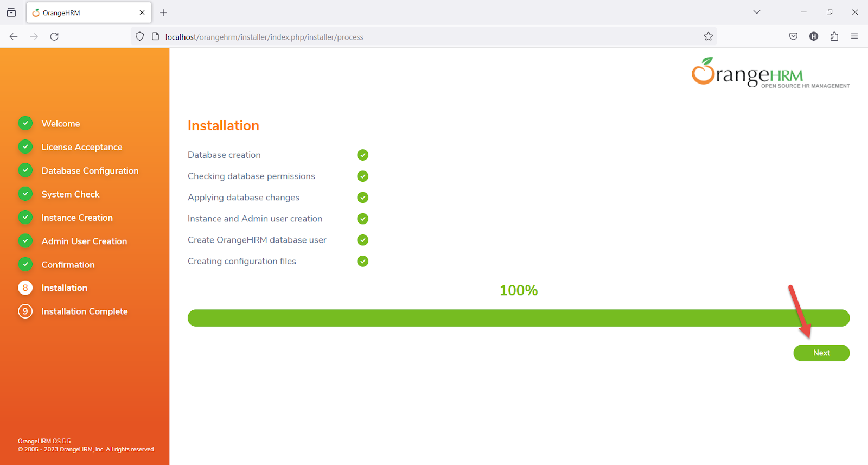The image size is (868, 465).
Task: Click the Instance and Admin user creation text
Action: tap(255, 219)
